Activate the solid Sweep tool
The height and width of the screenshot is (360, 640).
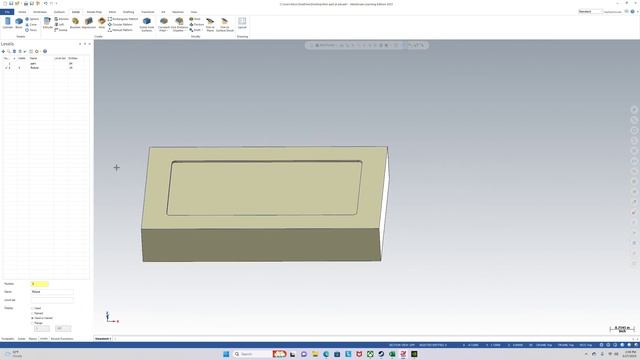tap(61, 30)
